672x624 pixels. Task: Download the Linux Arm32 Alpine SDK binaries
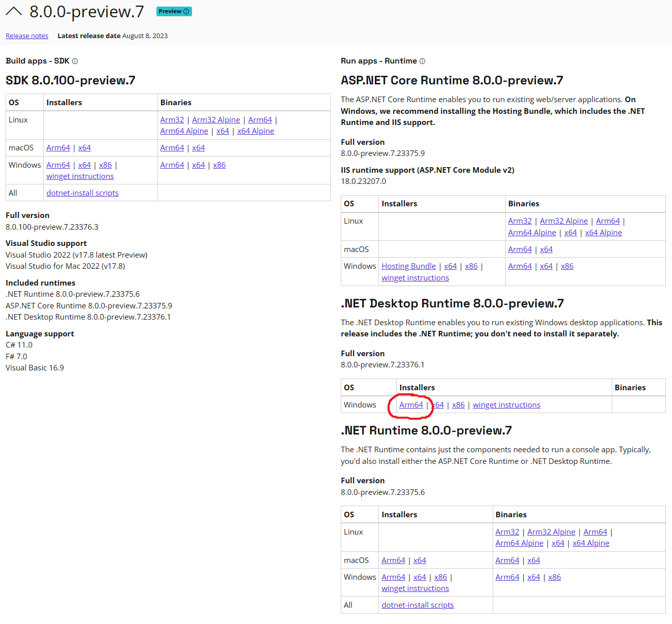[216, 119]
